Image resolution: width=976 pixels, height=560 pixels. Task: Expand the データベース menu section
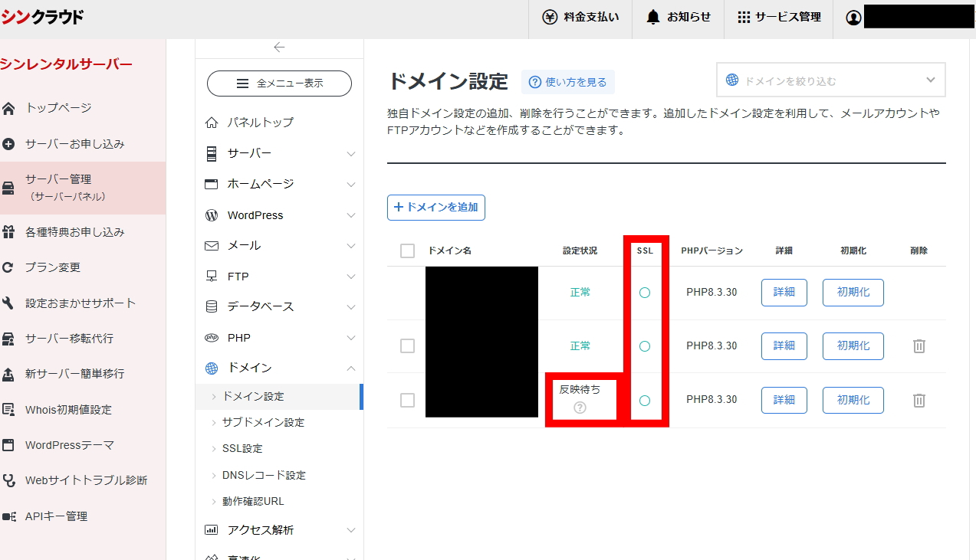[279, 306]
